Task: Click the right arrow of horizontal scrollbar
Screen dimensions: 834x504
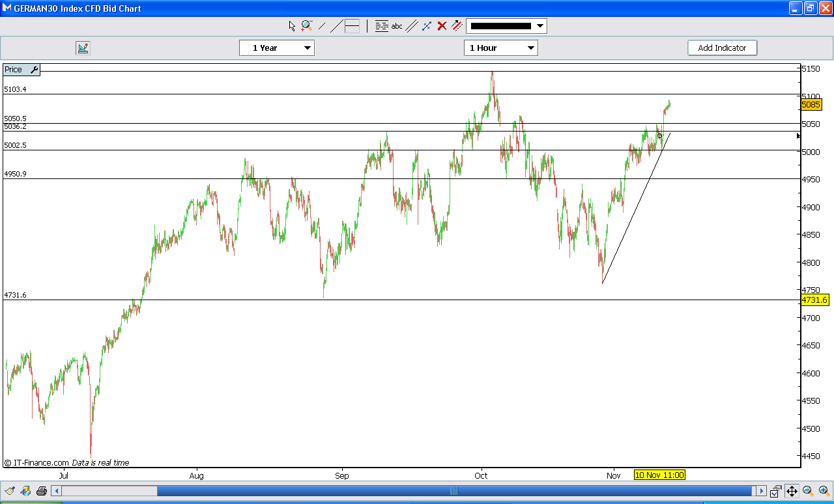Action: point(762,491)
